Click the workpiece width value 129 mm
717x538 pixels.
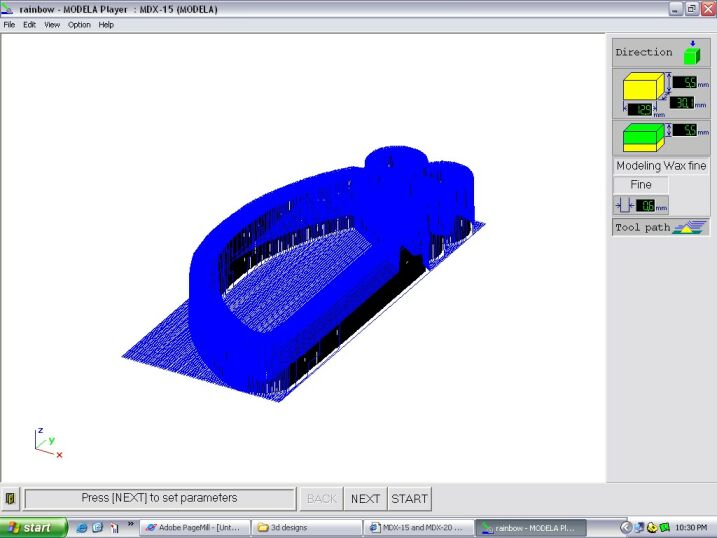point(640,109)
